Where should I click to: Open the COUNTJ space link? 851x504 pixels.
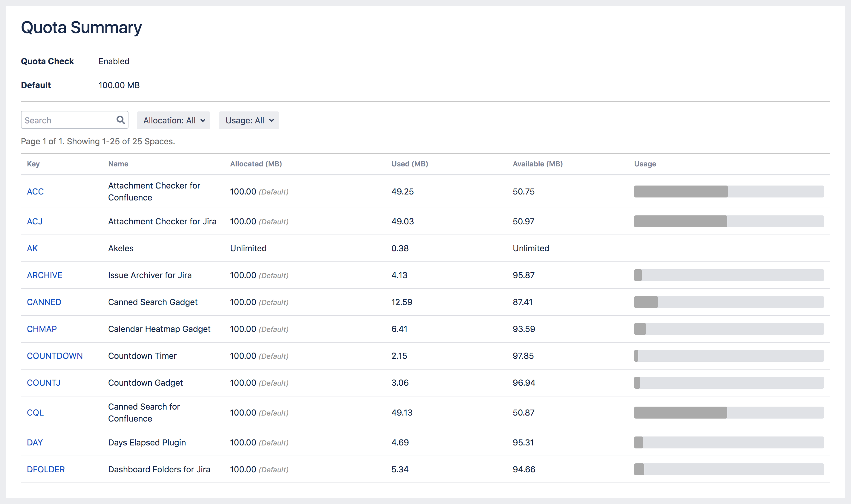(43, 383)
